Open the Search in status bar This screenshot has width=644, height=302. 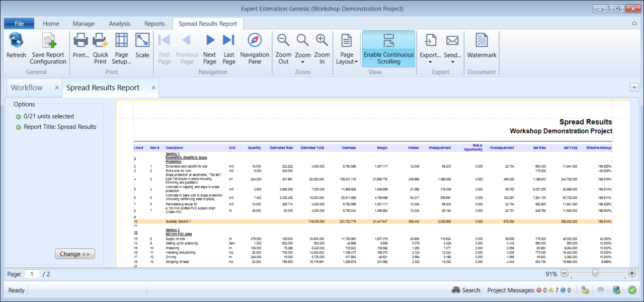466,290
